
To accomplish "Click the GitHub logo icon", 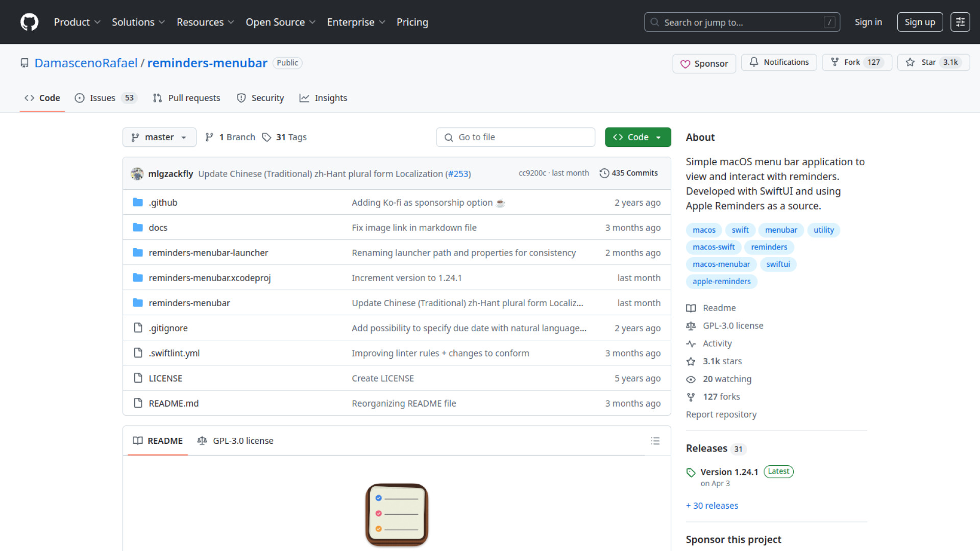I will [x=29, y=22].
